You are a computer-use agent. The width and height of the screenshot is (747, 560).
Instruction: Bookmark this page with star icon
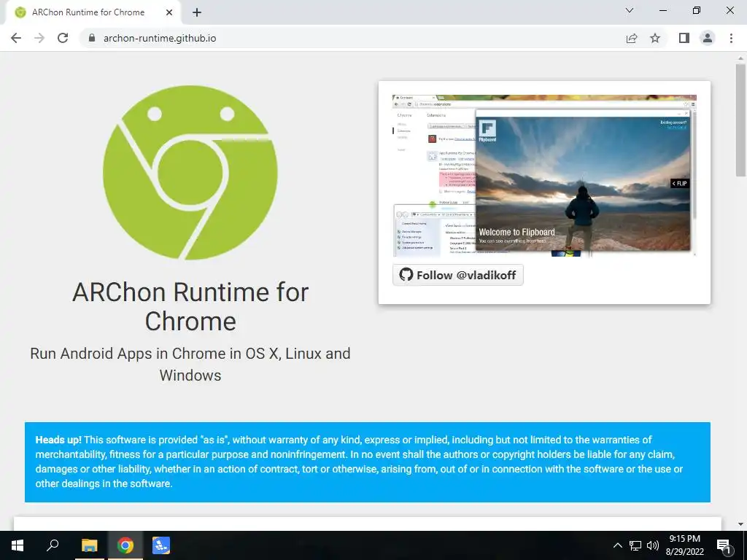tap(655, 38)
